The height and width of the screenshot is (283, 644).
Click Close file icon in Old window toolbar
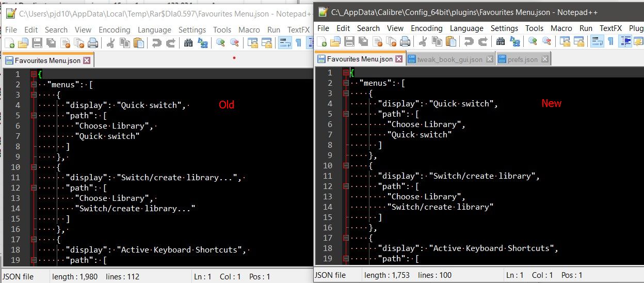[x=65, y=43]
